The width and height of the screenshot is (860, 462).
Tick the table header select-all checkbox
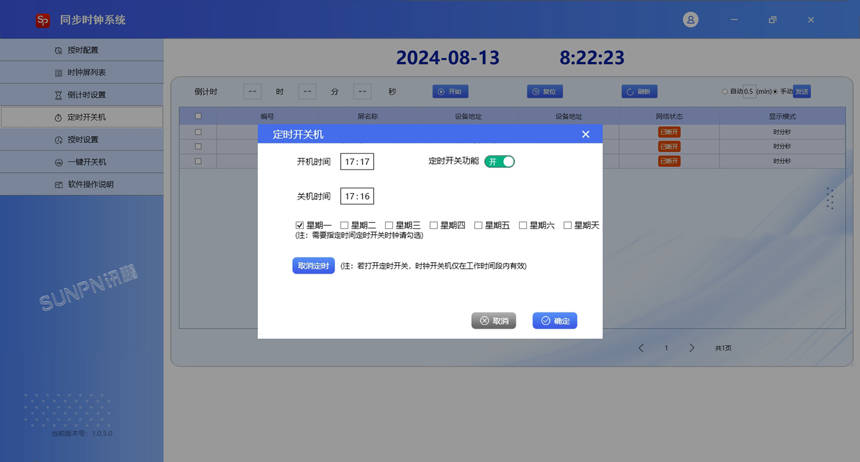coord(198,116)
